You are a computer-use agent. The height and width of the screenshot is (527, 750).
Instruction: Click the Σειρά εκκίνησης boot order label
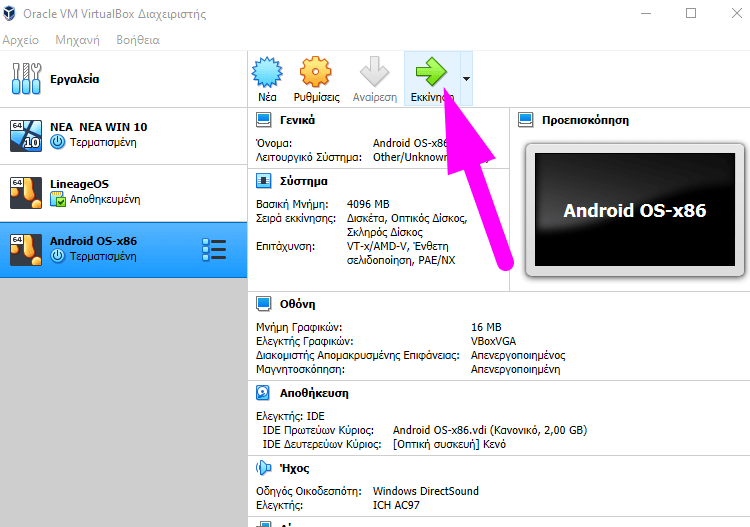pyautogui.click(x=296, y=219)
